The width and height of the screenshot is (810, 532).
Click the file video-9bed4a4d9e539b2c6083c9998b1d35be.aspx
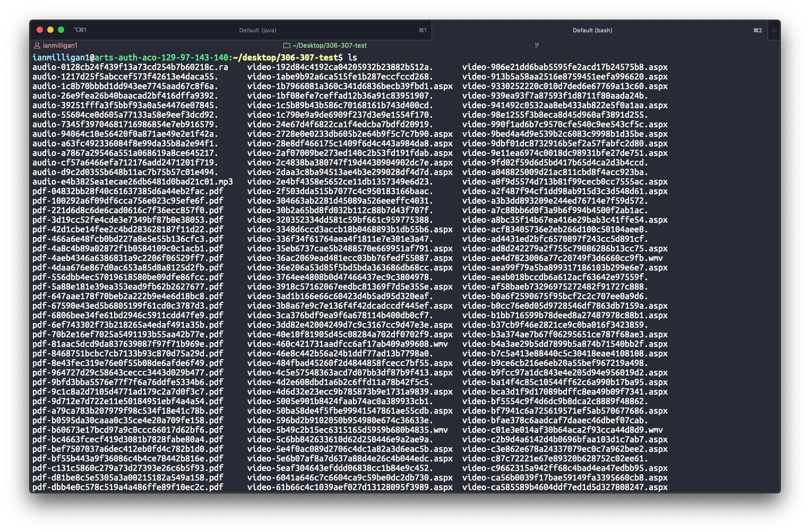[565, 134]
